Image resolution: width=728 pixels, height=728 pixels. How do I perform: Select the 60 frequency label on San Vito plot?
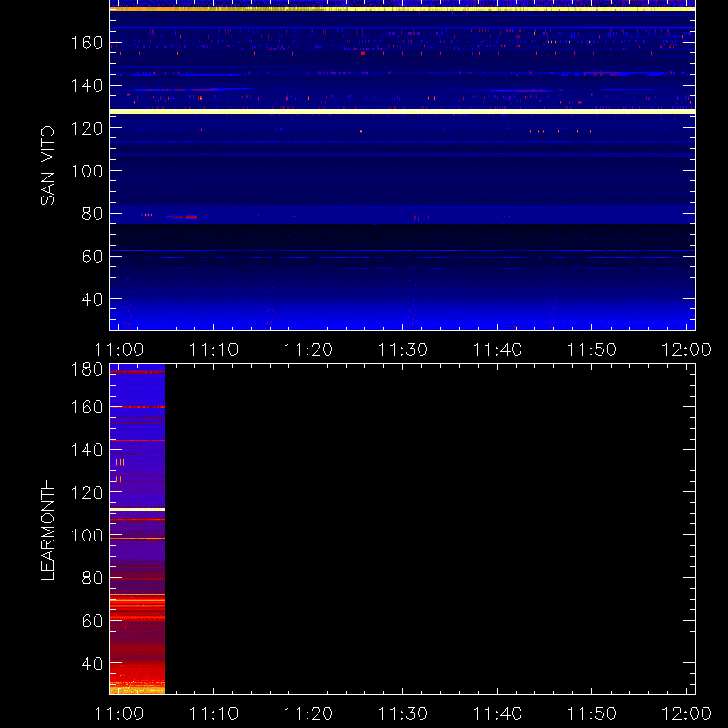[x=92, y=257]
